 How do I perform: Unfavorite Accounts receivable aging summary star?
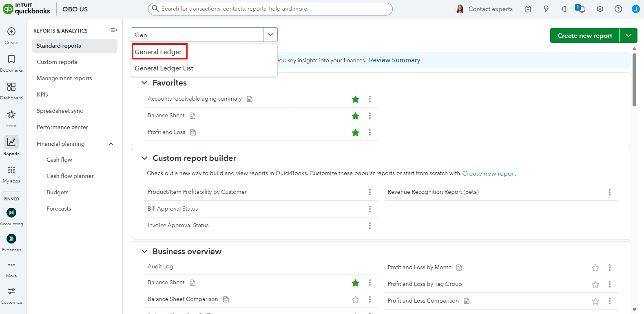pos(356,99)
